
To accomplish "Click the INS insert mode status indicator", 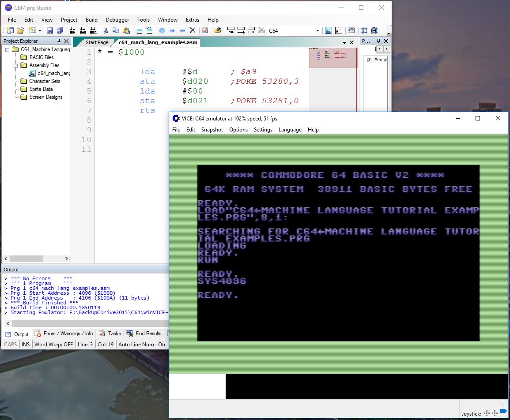I will coord(26,344).
